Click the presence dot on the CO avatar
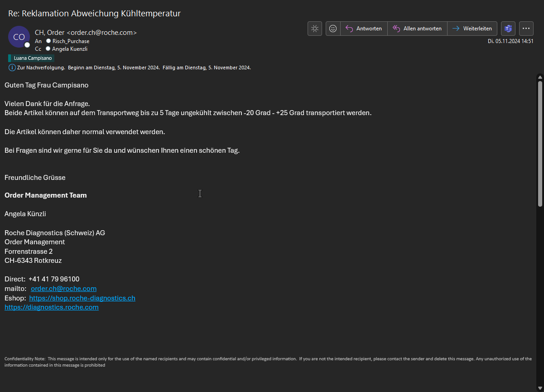The width and height of the screenshot is (544, 392). [27, 45]
